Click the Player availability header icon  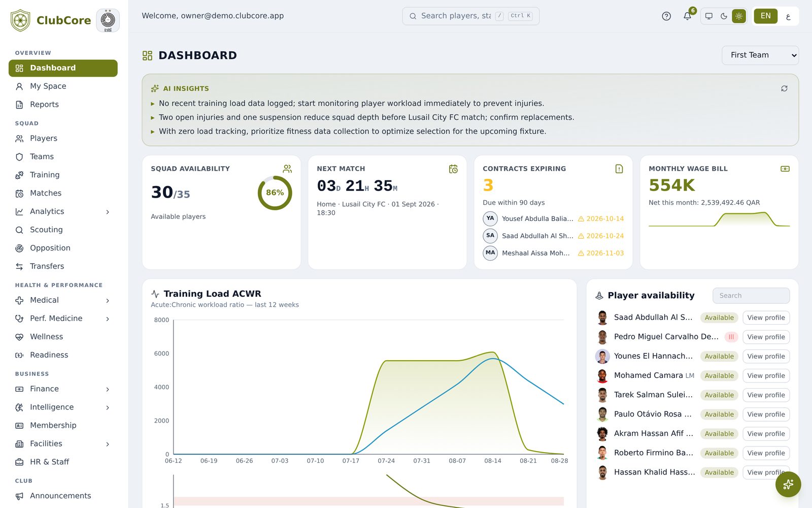click(x=599, y=296)
